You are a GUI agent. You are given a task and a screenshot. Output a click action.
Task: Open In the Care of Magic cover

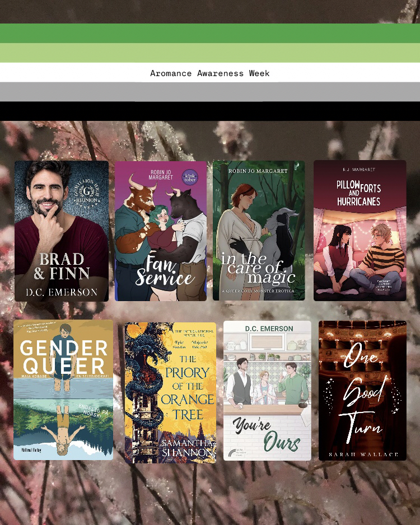coord(259,231)
